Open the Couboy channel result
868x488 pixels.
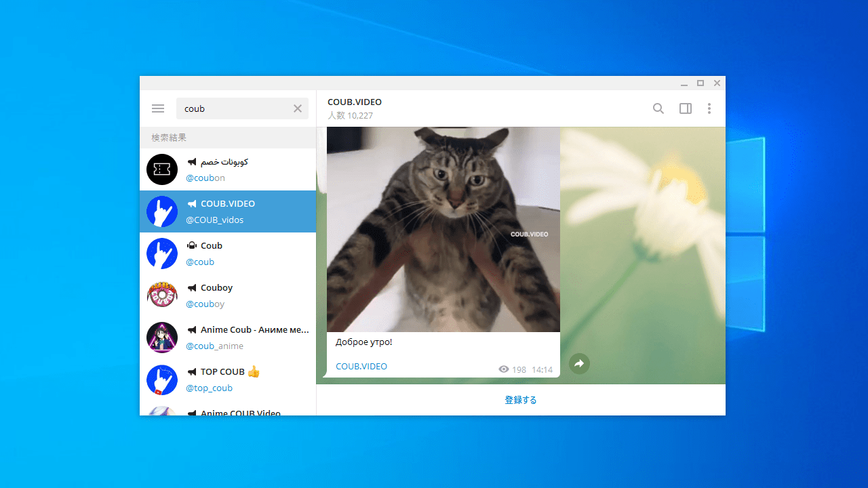pos(228,296)
